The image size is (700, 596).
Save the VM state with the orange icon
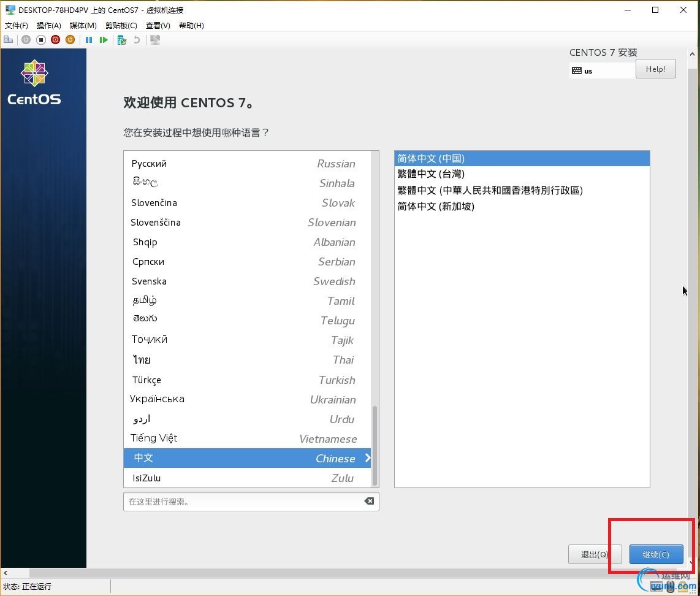click(x=70, y=40)
